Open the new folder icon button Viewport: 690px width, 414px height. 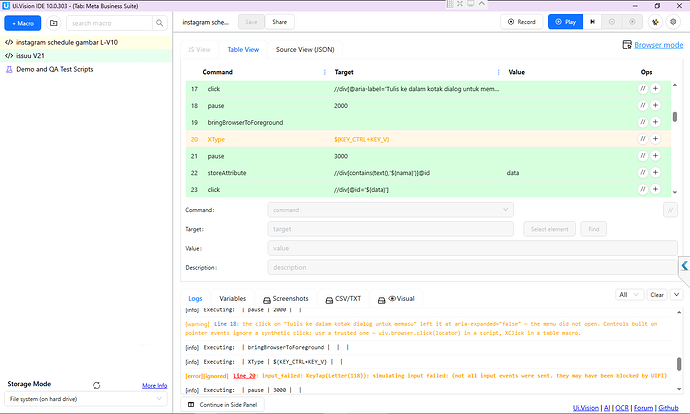coord(54,23)
